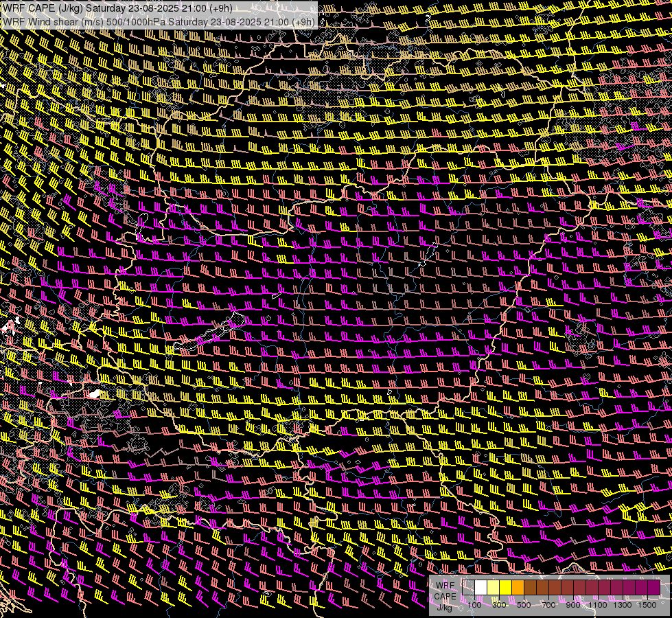Screen dimensions: 672x618
Task: Click the 100 legend value
Action: click(x=474, y=605)
